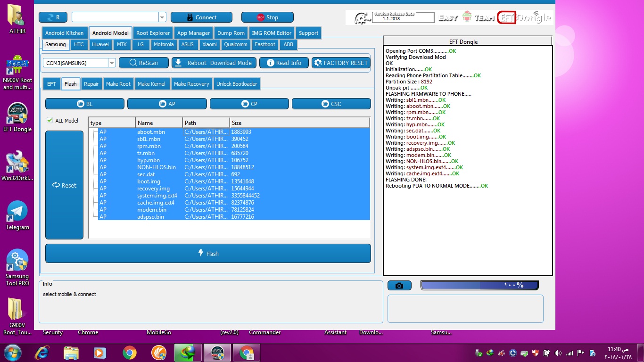Click the Connect button

pos(201,17)
